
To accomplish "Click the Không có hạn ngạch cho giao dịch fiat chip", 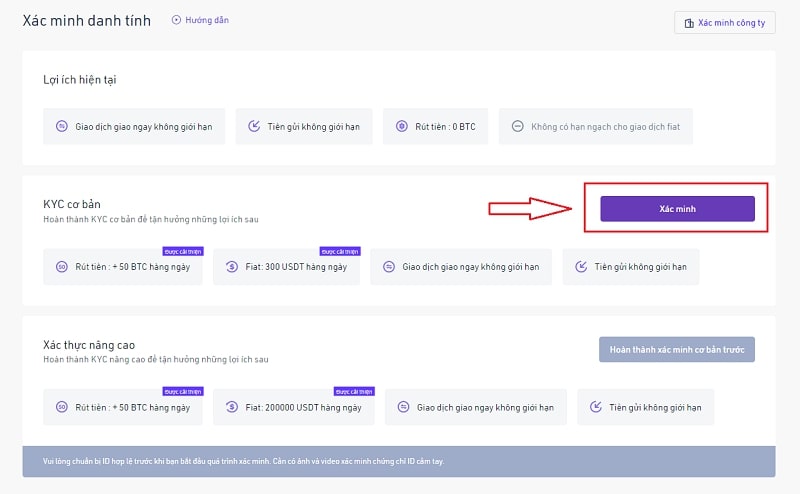I will [596, 127].
